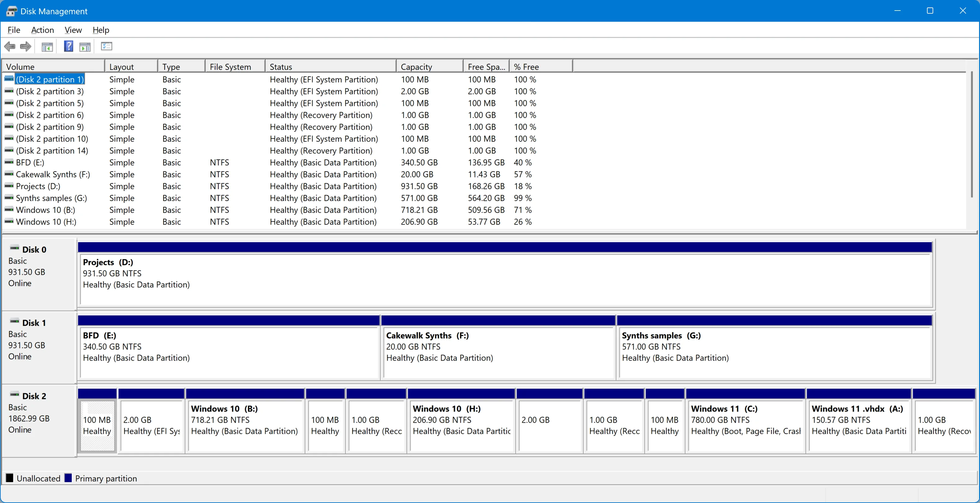Sort by the Capacity column header
The height and width of the screenshot is (503, 980).
tap(430, 67)
